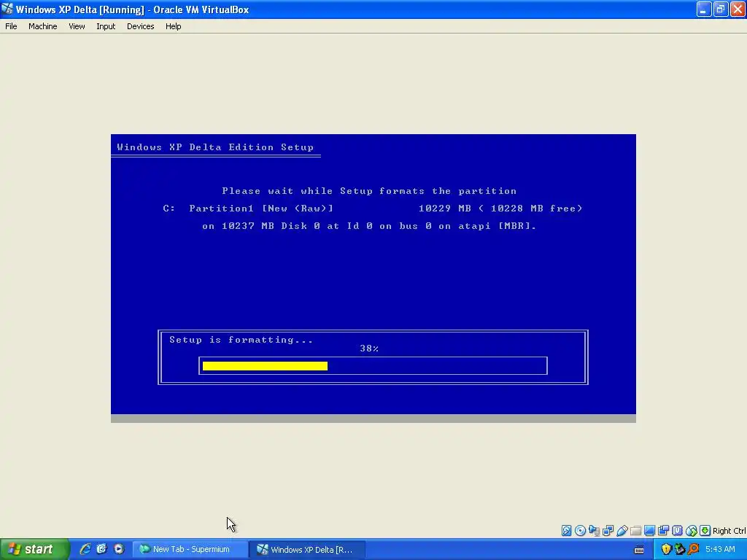Switch to New Tab - Supermium taskbar button
Viewport: 747px width, 560px height.
pyautogui.click(x=190, y=550)
